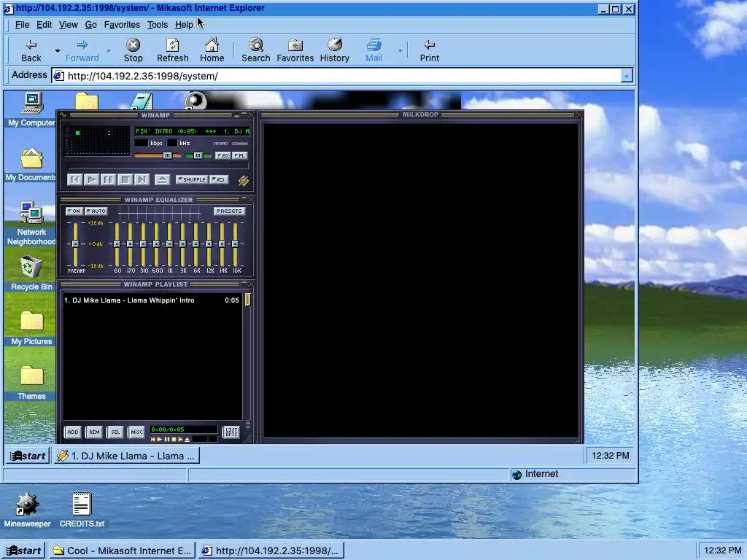Open the My Pictures folder icon
Screen dimensions: 747x560
coord(31,328)
